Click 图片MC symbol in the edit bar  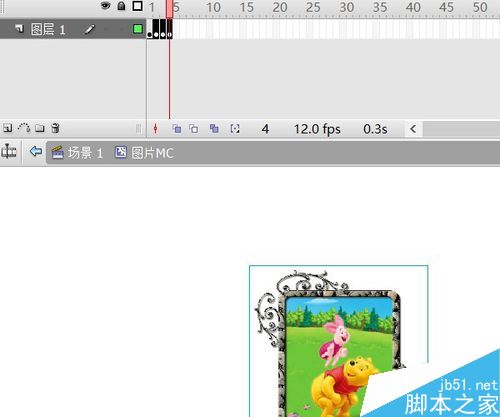point(144,153)
